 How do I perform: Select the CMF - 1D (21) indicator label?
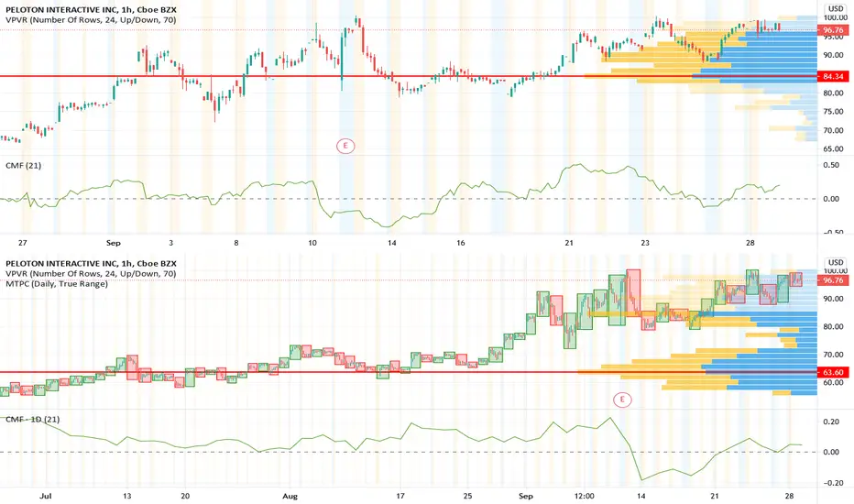(33, 419)
